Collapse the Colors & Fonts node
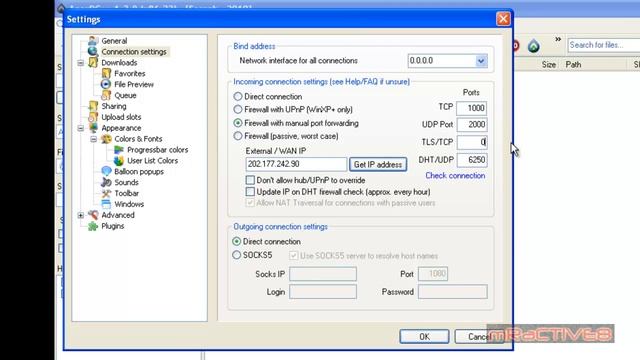 tap(93, 139)
